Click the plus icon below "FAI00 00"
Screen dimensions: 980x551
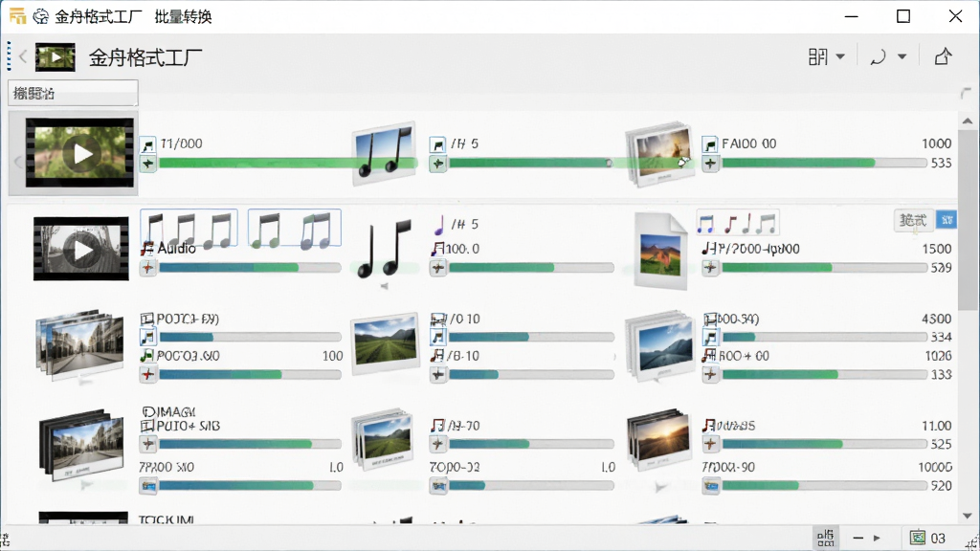710,164
